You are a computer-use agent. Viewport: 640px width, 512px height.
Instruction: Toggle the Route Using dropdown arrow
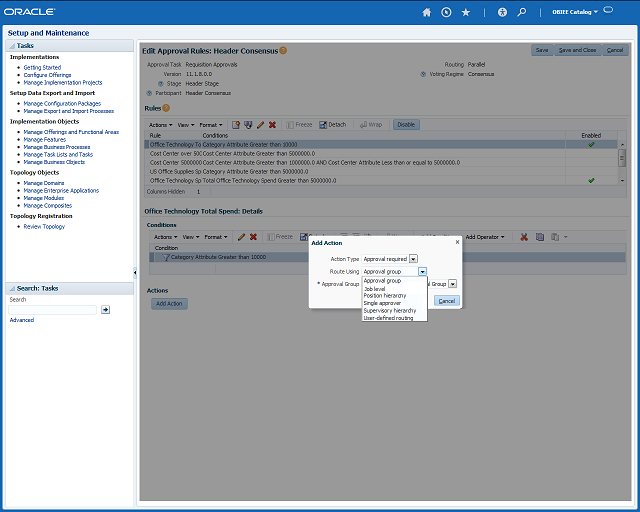pos(422,272)
